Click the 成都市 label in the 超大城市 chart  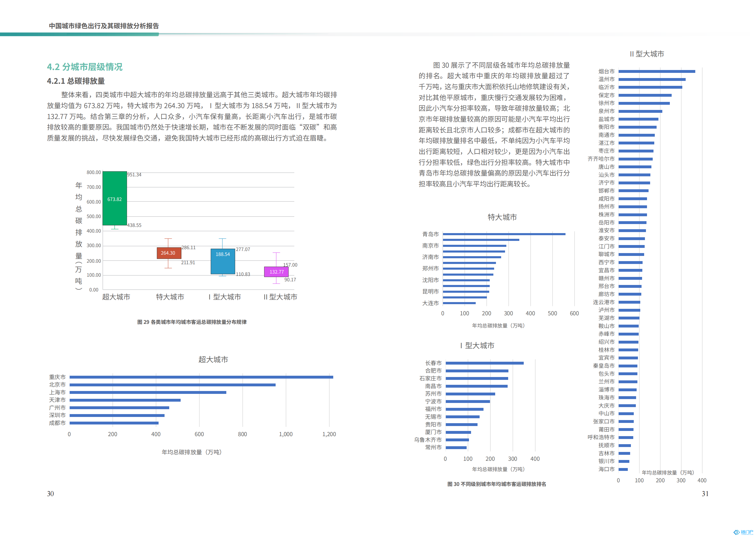(57, 423)
